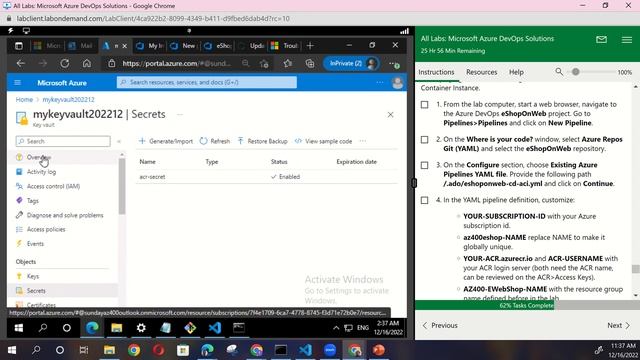The image size is (640, 360).
Task: Open the acr-secret row
Action: pyautogui.click(x=267, y=177)
